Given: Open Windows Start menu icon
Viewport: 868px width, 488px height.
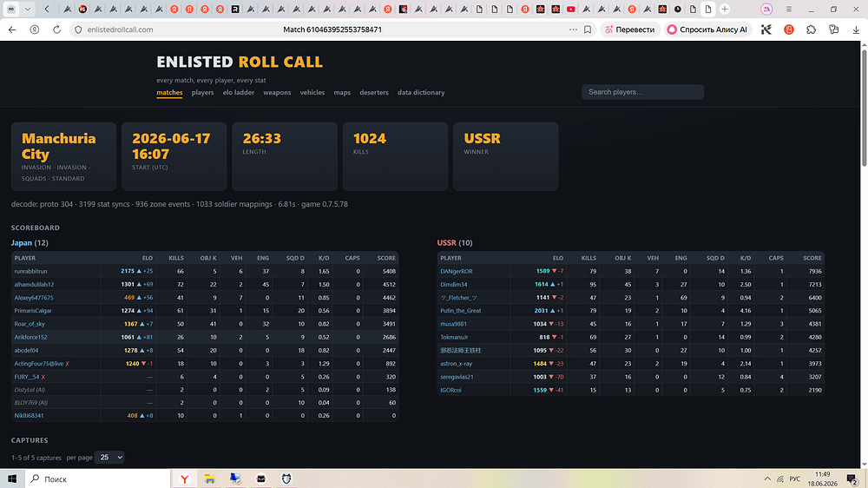Looking at the screenshot, I should (12, 478).
